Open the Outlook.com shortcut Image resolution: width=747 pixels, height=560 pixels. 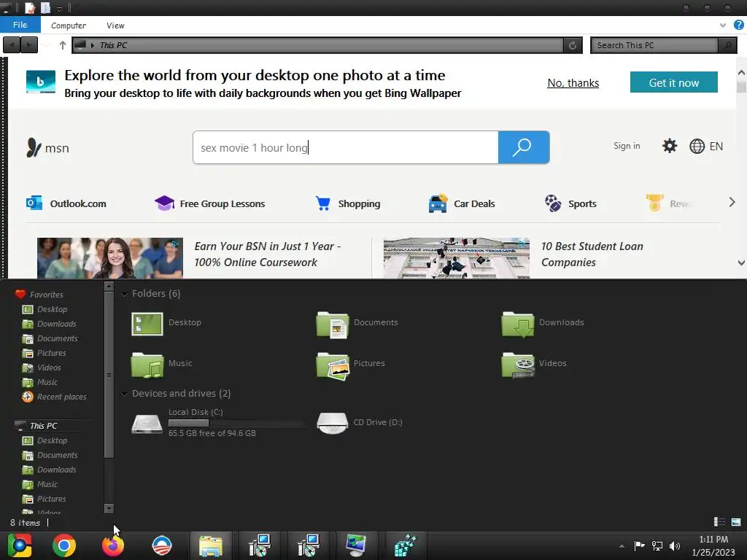click(x=66, y=203)
